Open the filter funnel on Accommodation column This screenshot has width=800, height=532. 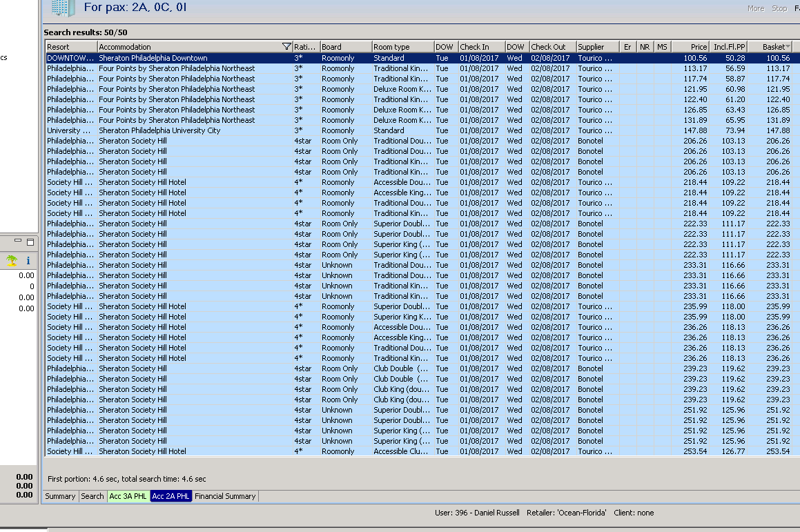[286, 46]
